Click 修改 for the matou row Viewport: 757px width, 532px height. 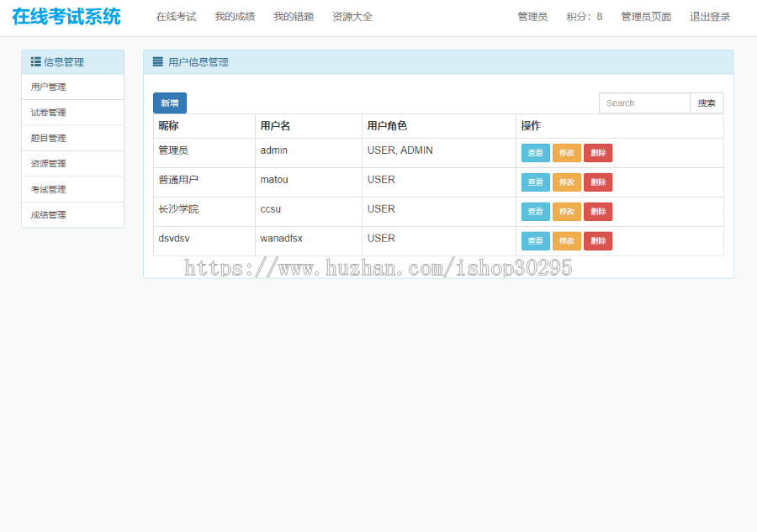click(567, 182)
